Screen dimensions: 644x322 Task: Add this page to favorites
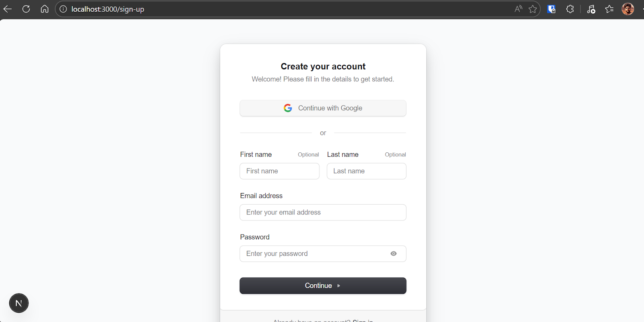533,9
